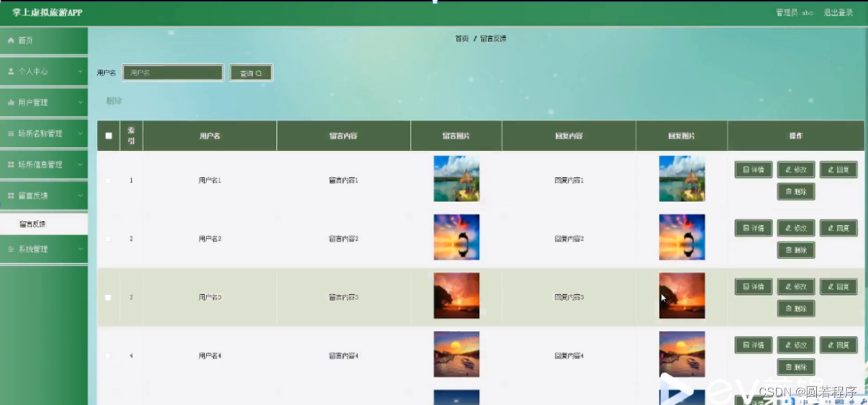Image resolution: width=868 pixels, height=405 pixels.
Task: Tick the checkbox for row 用户名2
Action: pos(108,239)
